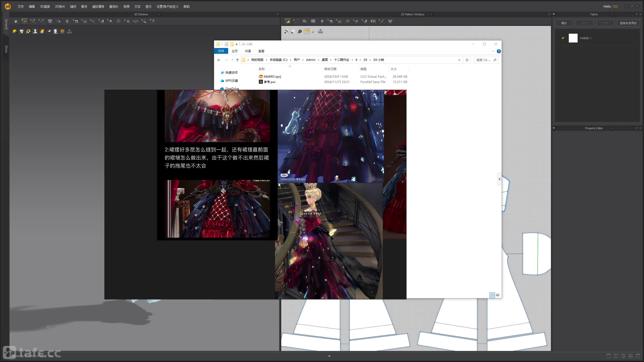Open the 2D Pattern Window dropdown arrow

pyautogui.click(x=431, y=15)
